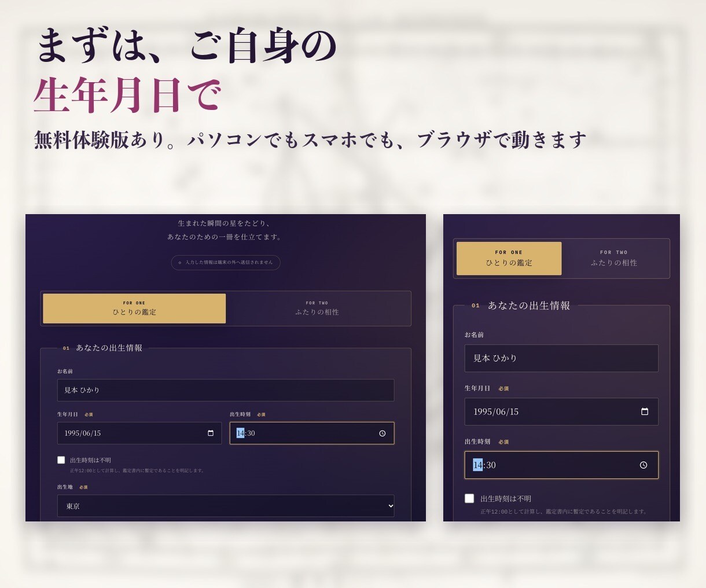Click clock icon in mobile birth time field

tap(644, 465)
